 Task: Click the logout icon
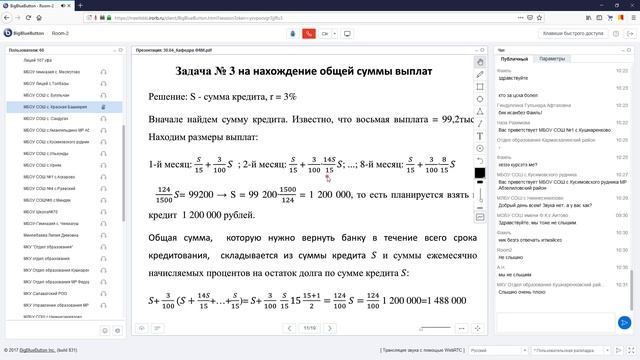coord(630,33)
